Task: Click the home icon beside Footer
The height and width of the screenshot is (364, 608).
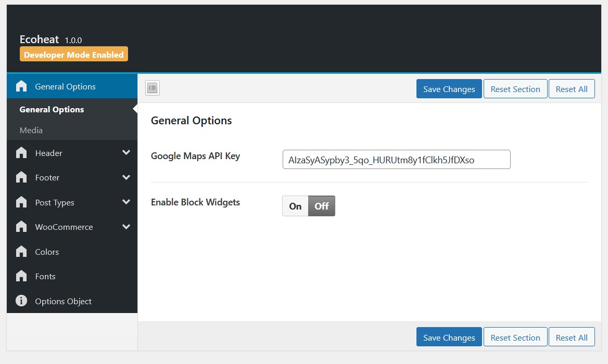Action: point(21,177)
